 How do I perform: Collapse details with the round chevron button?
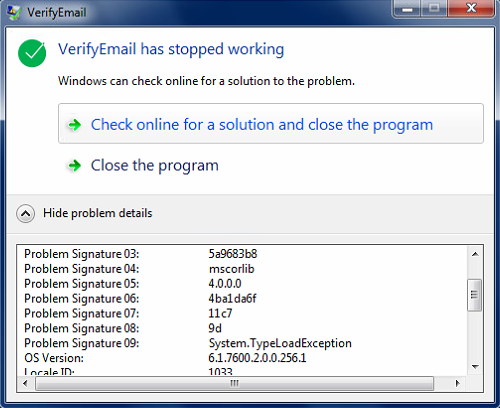[x=25, y=213]
